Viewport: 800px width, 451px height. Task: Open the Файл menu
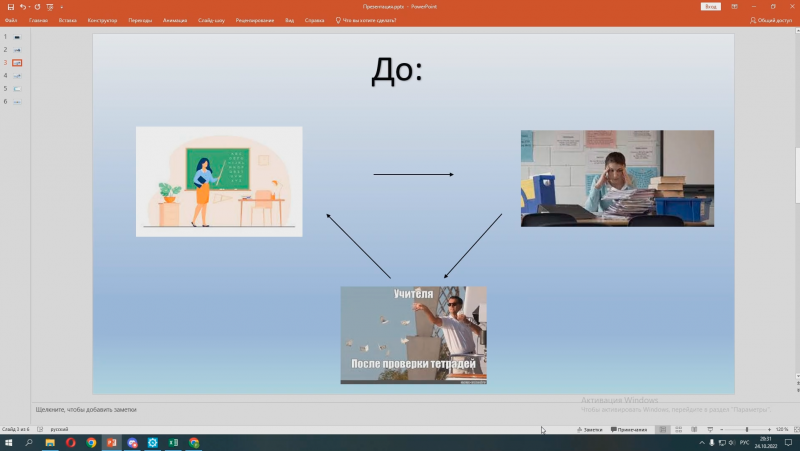(11, 20)
